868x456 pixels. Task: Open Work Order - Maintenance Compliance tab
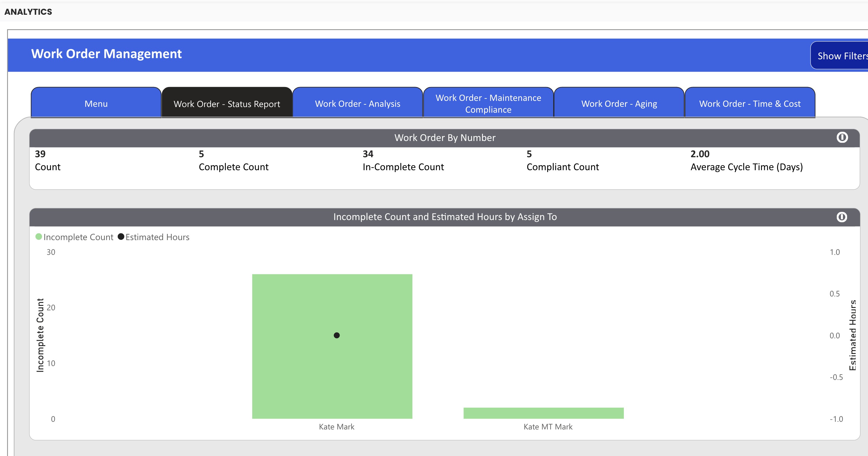click(488, 104)
